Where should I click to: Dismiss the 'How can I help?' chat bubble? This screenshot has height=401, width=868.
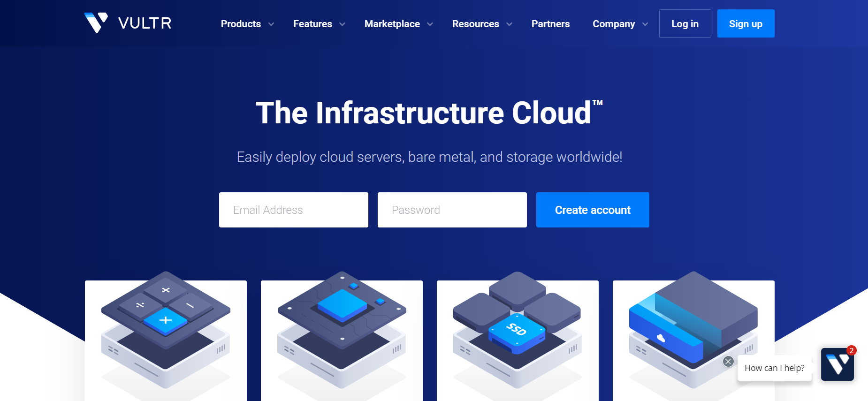728,361
